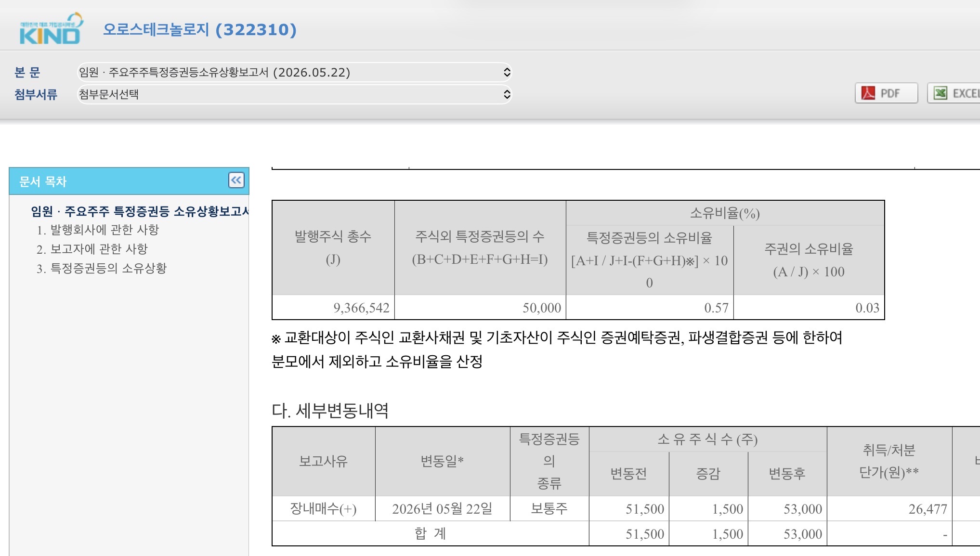The height and width of the screenshot is (556, 980).
Task: Open the 본문 document dropdown
Action: pos(294,72)
